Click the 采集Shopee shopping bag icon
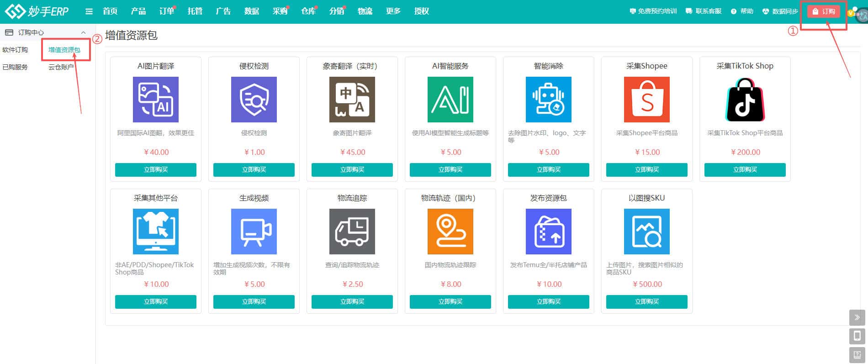 click(x=647, y=100)
